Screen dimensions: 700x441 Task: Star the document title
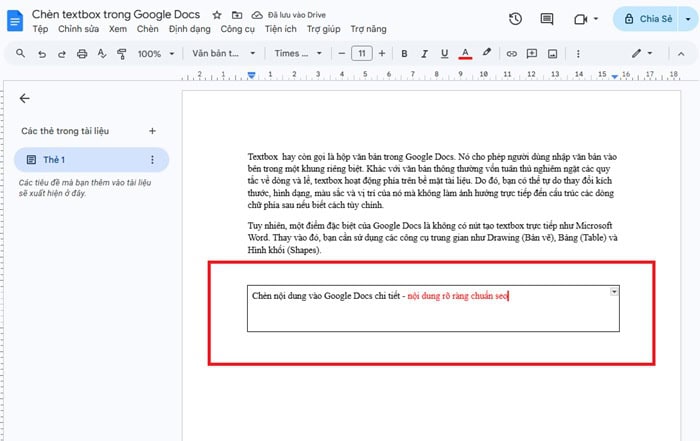point(217,15)
